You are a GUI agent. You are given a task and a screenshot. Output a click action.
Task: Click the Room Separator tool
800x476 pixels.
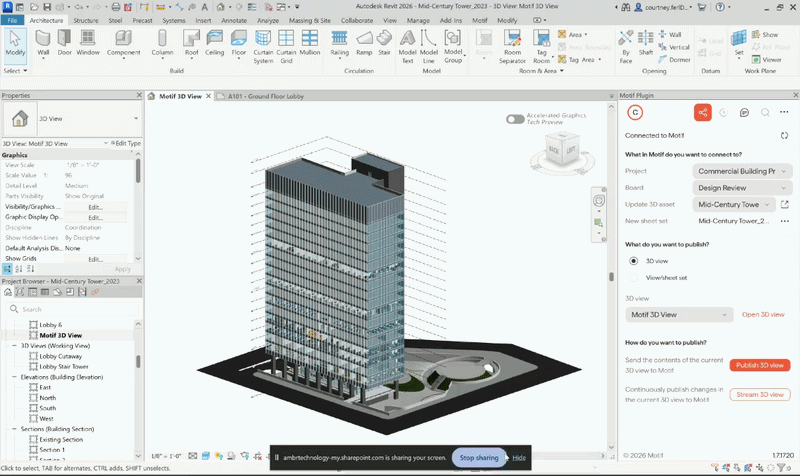tap(512, 46)
